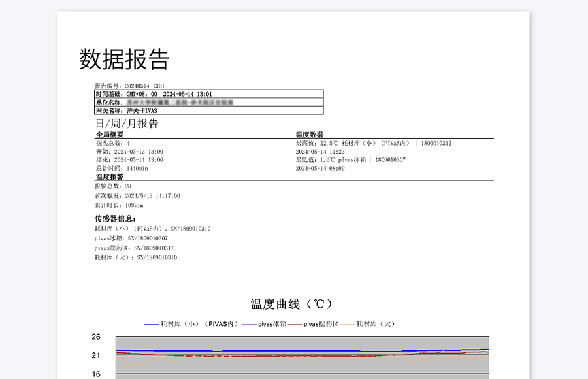Select the 最高值 22.5℃ entry
This screenshot has height=379, width=588.
(373, 143)
